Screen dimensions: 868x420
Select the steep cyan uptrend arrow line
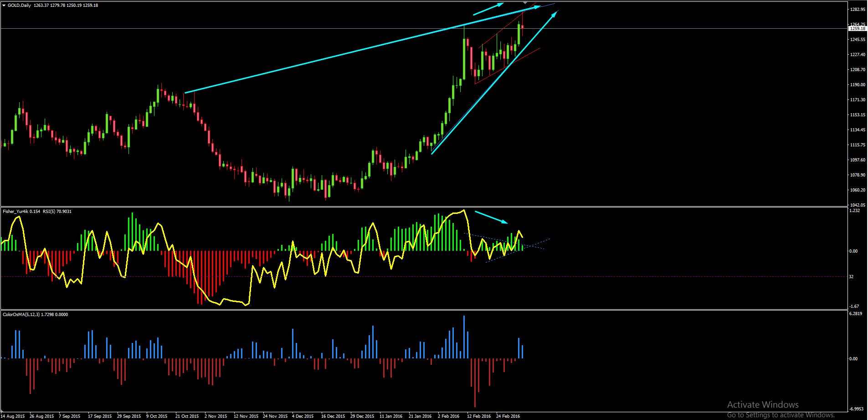[494, 83]
